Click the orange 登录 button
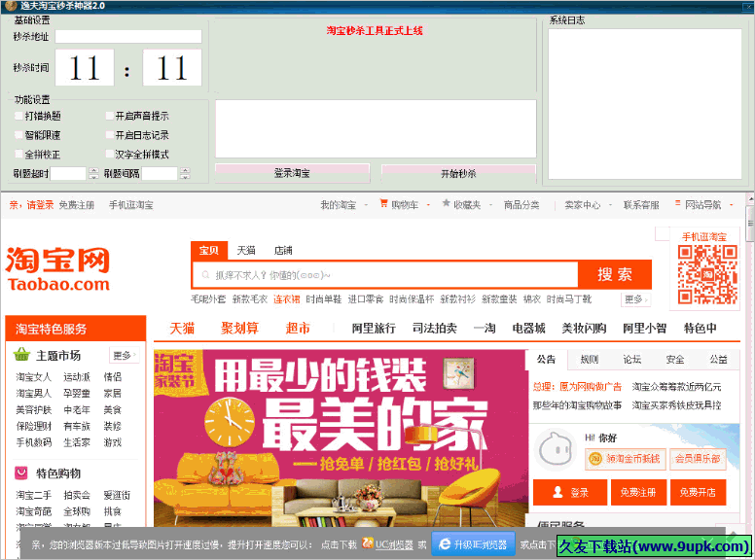This screenshot has height=560, width=755. click(x=570, y=492)
